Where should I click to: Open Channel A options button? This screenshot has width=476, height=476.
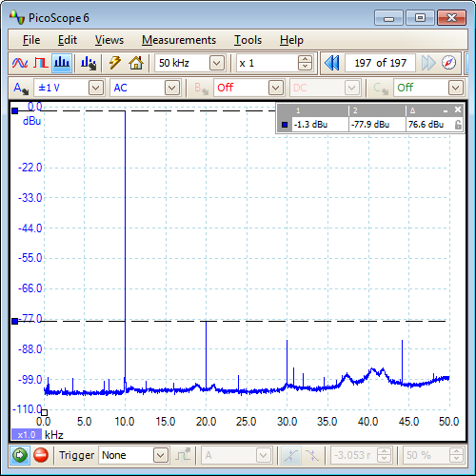21,88
